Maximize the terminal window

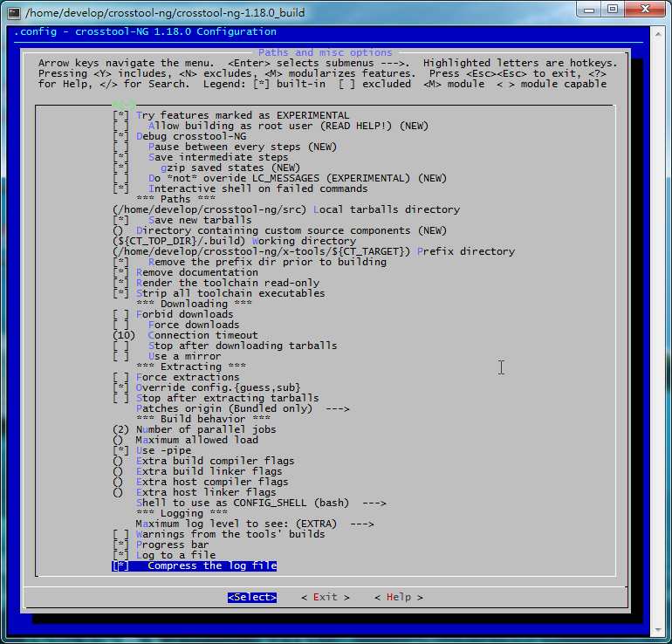click(x=613, y=9)
